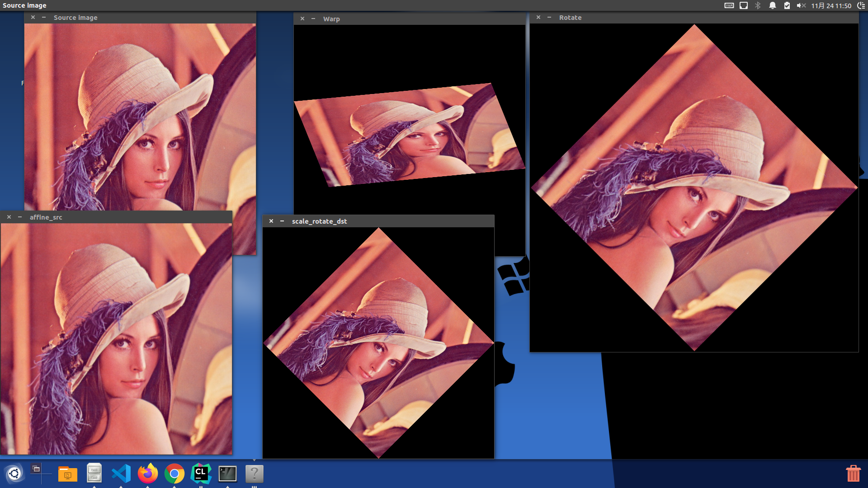Launch the orange Files folder icon
The image size is (868, 488).
pyautogui.click(x=68, y=474)
